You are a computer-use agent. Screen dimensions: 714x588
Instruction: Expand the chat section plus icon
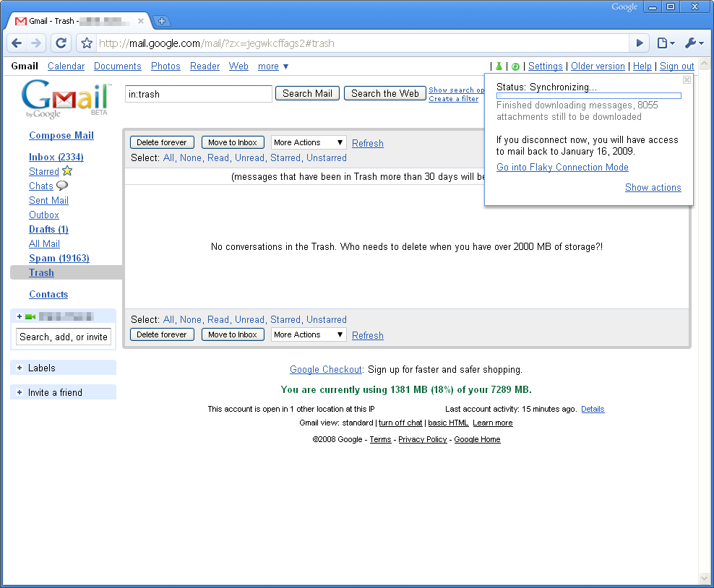click(19, 316)
